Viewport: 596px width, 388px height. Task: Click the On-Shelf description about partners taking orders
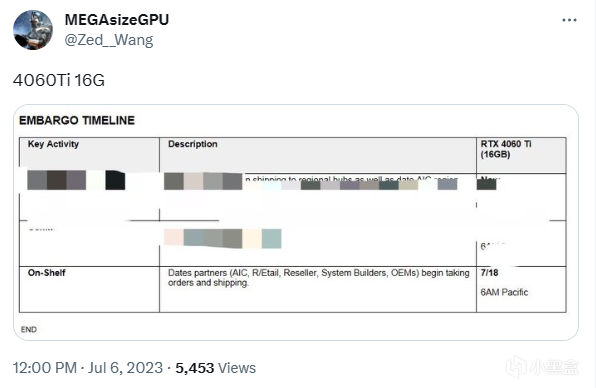click(319, 278)
